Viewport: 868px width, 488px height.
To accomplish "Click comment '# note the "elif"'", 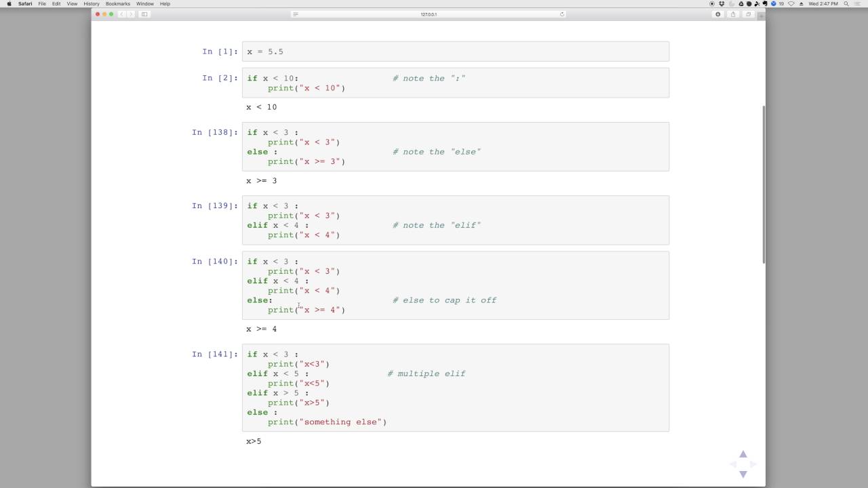I will tap(437, 225).
